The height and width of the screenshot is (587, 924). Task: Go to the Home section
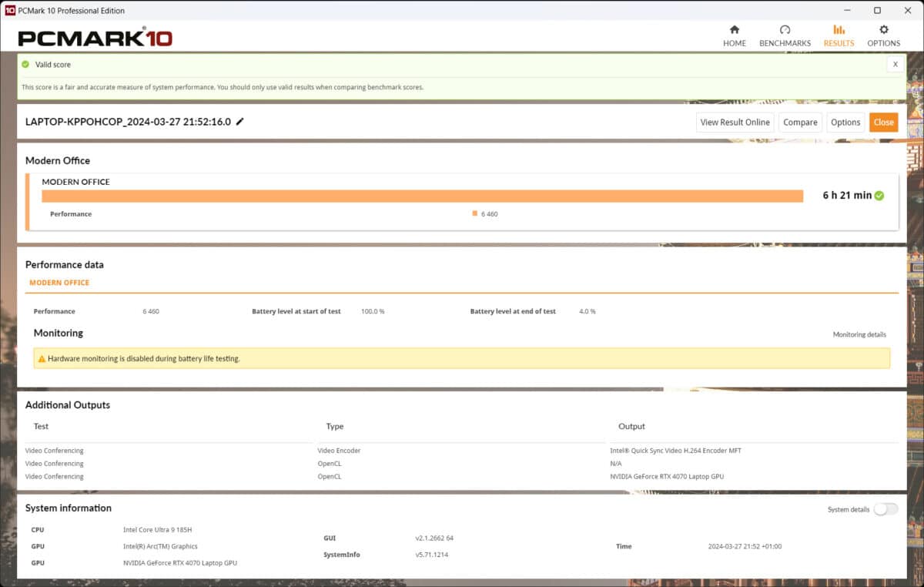(x=734, y=35)
